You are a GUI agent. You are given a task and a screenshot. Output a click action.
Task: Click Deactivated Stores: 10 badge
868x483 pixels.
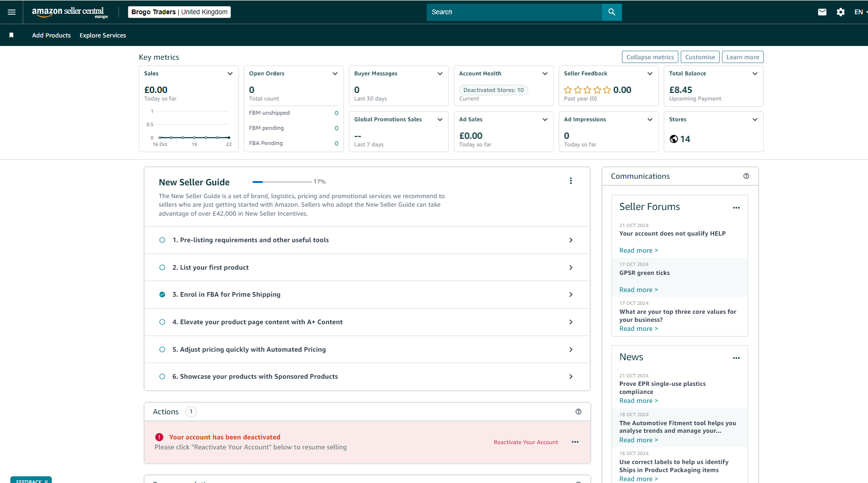tap(493, 90)
